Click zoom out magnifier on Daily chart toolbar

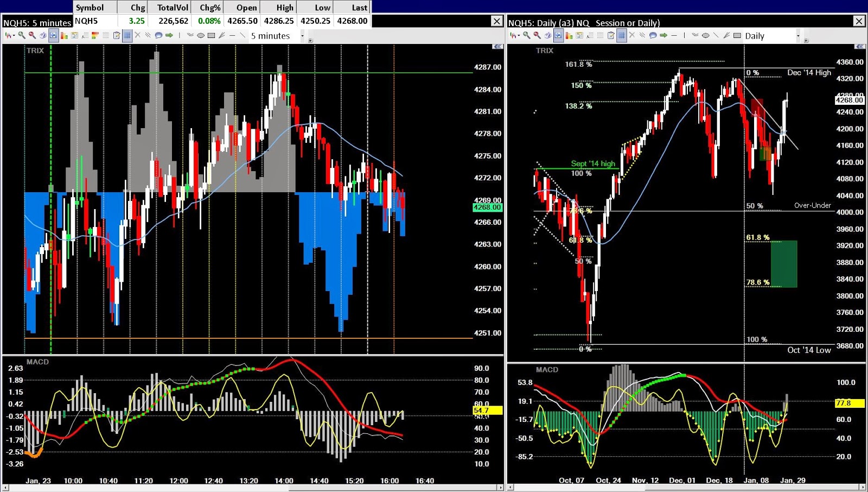point(537,35)
